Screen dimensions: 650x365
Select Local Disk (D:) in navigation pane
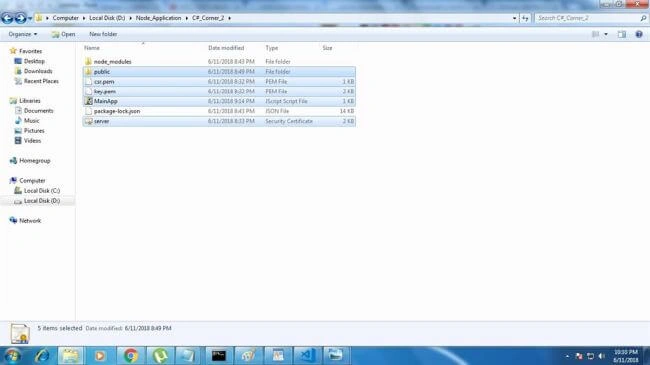[42, 201]
